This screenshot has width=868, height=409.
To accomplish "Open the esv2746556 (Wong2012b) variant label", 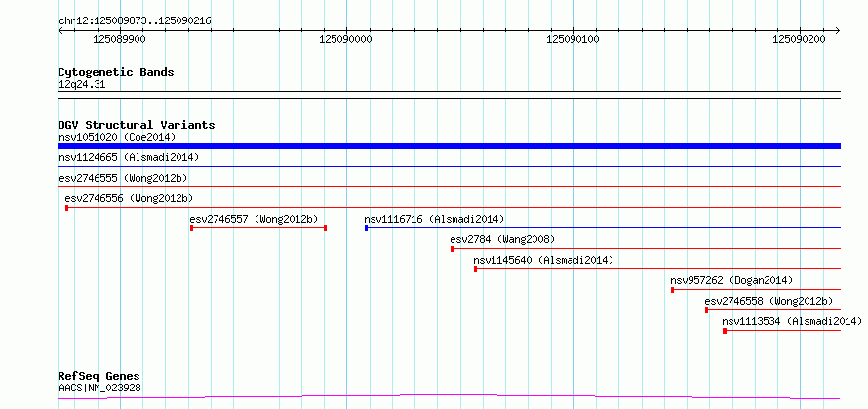I will [129, 198].
